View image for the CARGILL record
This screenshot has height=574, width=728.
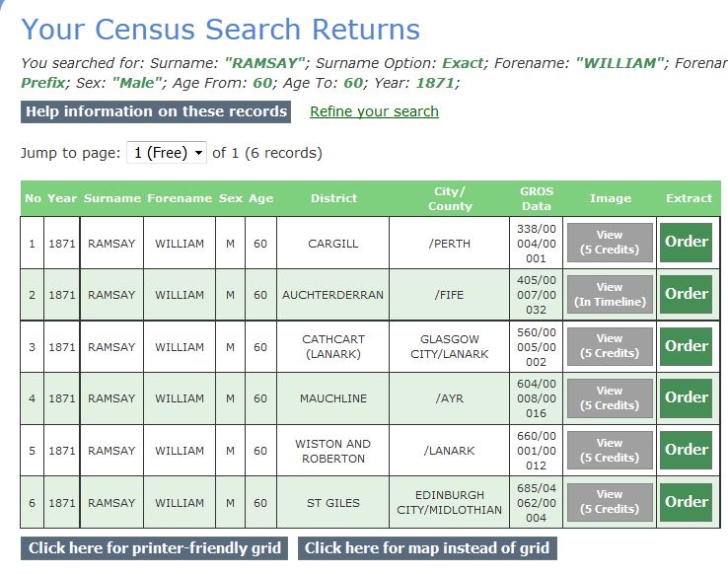[610, 243]
